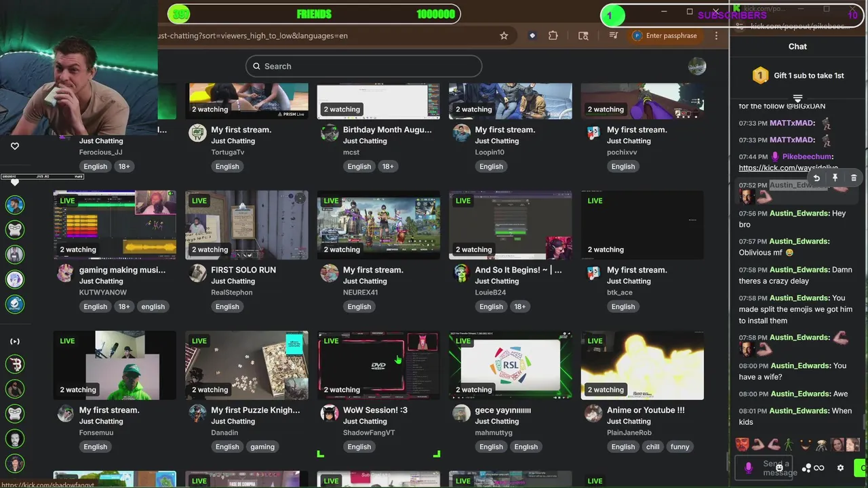This screenshot has width=868, height=488.
Task: Click the media control playlist icon
Action: coord(614,36)
